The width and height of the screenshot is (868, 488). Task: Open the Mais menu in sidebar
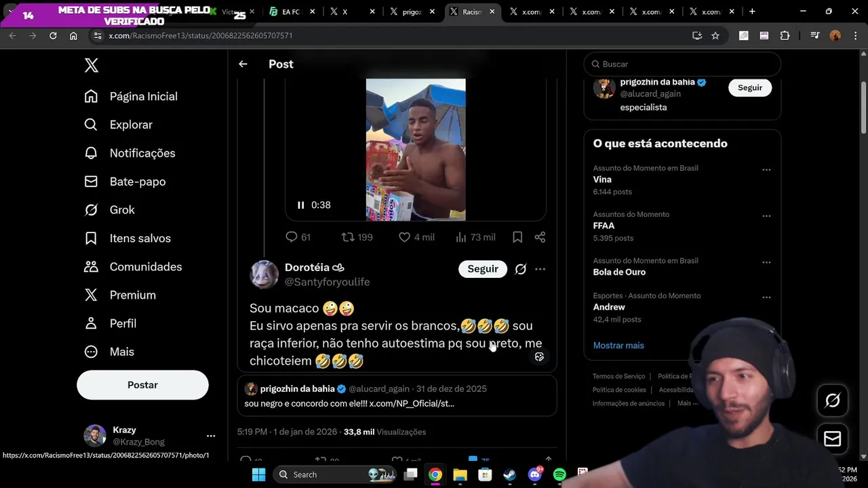[109, 352]
